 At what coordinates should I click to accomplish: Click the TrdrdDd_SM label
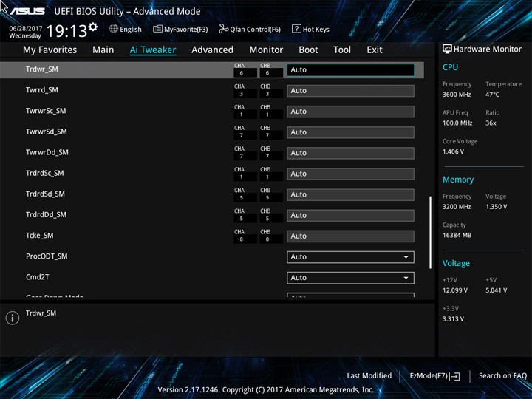(x=46, y=215)
